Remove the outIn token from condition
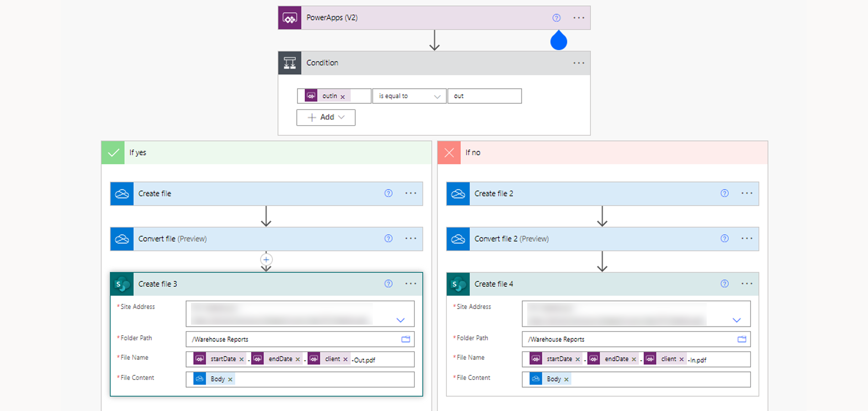The height and width of the screenshot is (411, 868). point(343,96)
